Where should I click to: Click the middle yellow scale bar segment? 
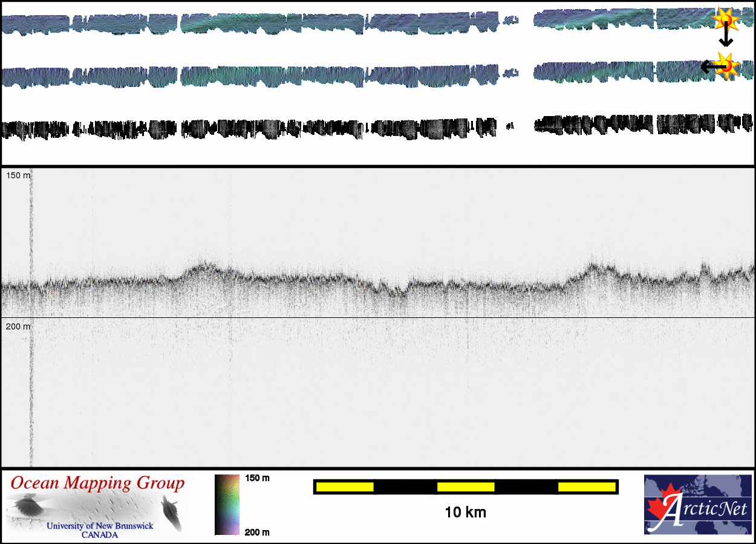click(466, 487)
